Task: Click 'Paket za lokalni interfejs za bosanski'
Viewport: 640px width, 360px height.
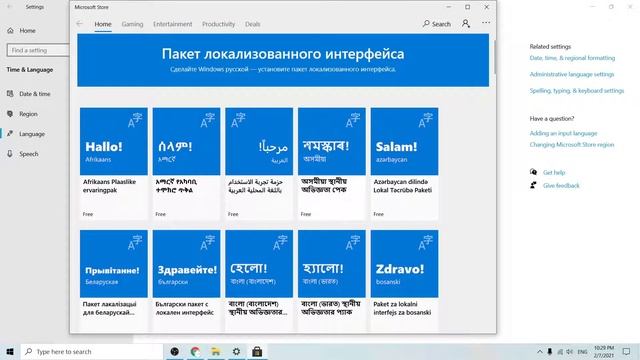Action: (x=402, y=308)
